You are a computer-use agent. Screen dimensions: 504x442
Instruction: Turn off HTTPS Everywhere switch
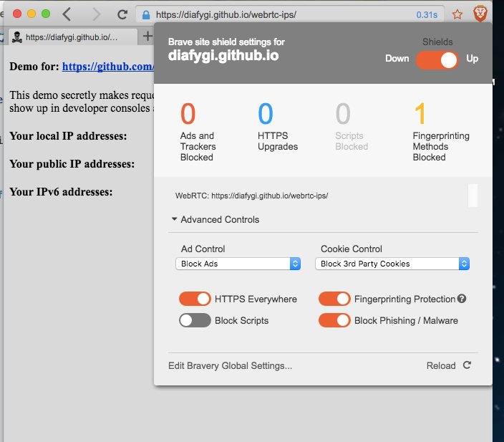click(195, 299)
